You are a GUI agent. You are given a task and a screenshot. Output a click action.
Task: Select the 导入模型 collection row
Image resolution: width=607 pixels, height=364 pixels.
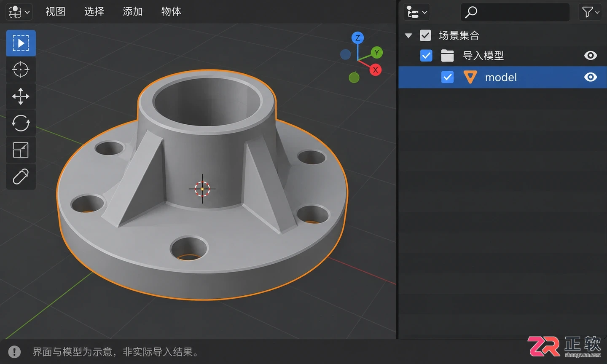pyautogui.click(x=502, y=56)
